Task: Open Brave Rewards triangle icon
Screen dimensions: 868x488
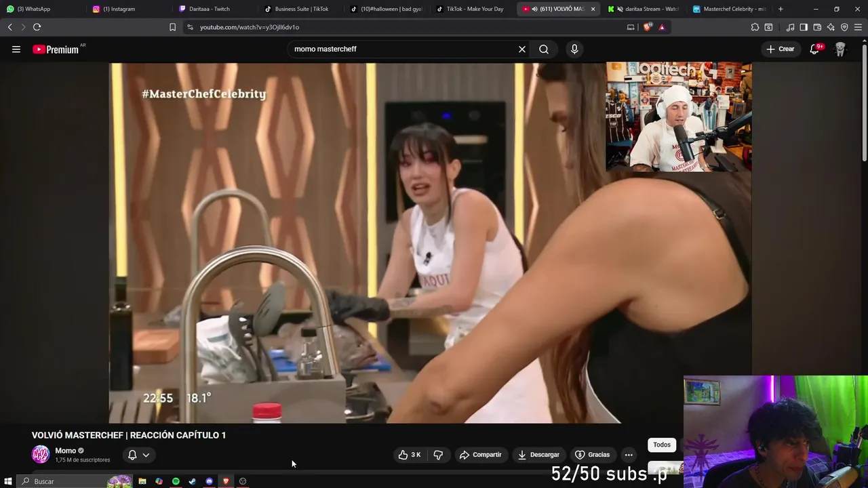Action: [662, 27]
